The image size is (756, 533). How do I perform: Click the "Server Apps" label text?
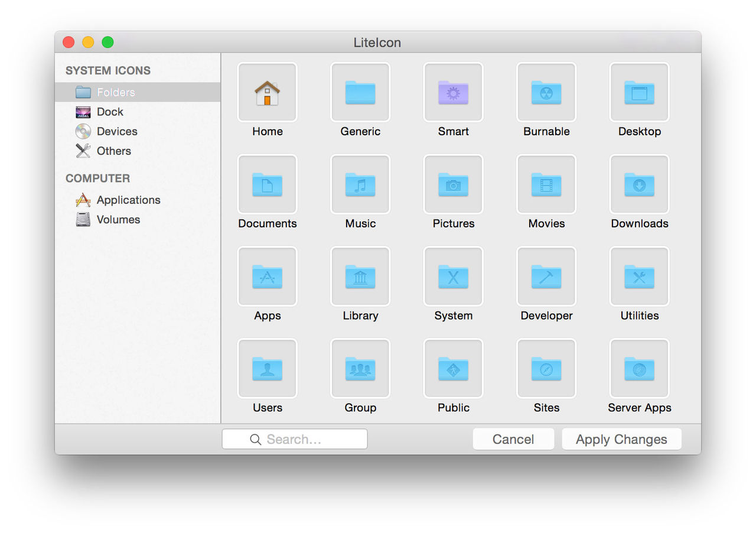[x=640, y=408]
